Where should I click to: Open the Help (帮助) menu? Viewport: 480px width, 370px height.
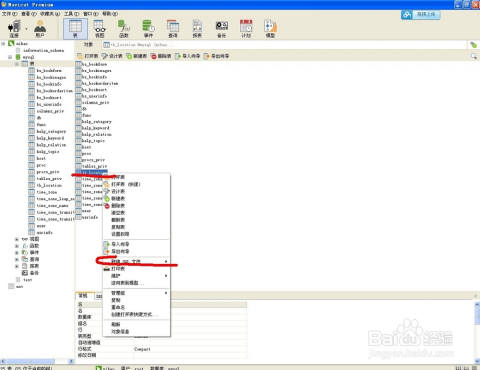pos(110,14)
